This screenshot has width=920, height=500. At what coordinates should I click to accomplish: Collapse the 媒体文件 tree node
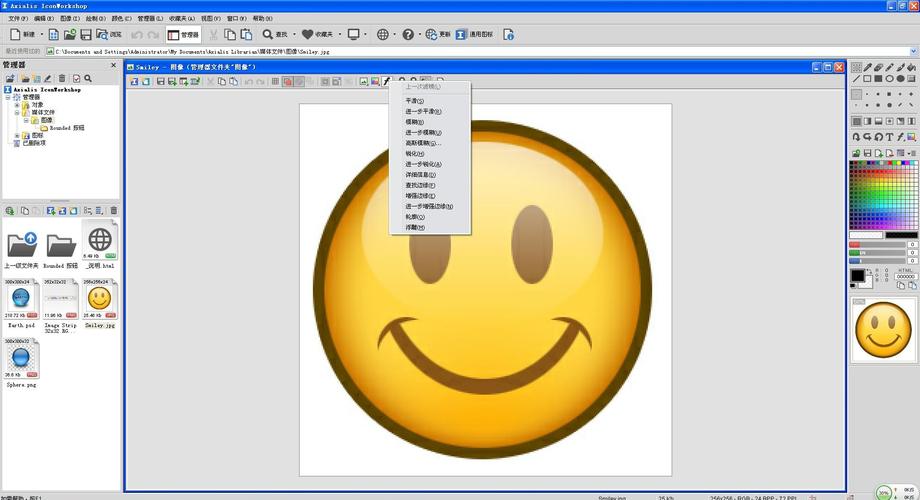click(x=17, y=112)
